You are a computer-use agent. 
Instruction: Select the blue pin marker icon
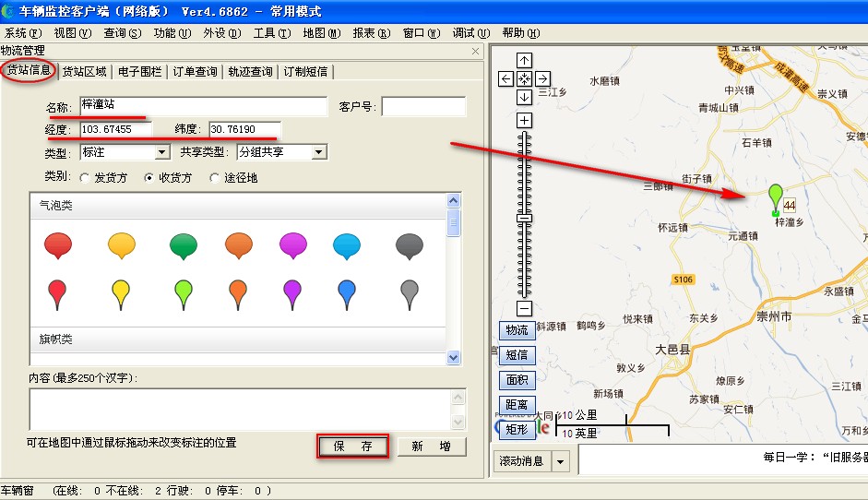coord(346,293)
